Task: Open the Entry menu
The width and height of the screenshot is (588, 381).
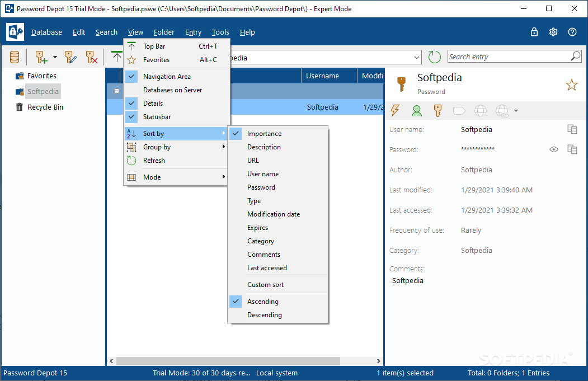Action: point(193,32)
